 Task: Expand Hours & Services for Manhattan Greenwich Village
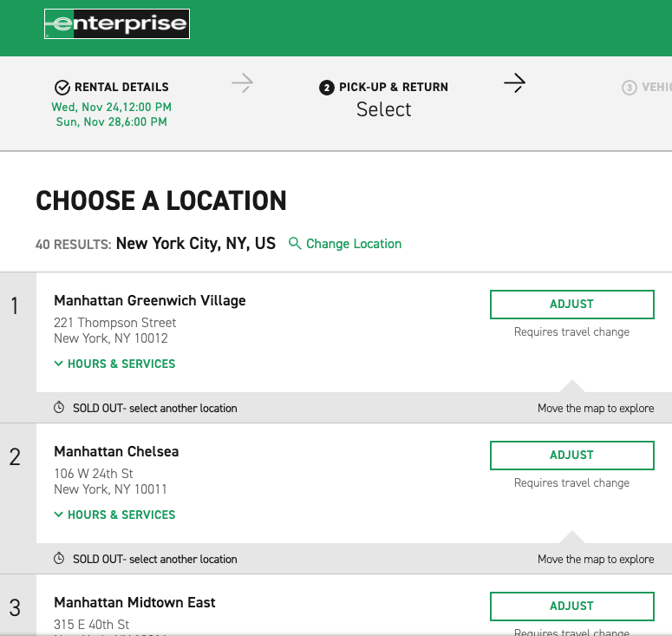(114, 364)
